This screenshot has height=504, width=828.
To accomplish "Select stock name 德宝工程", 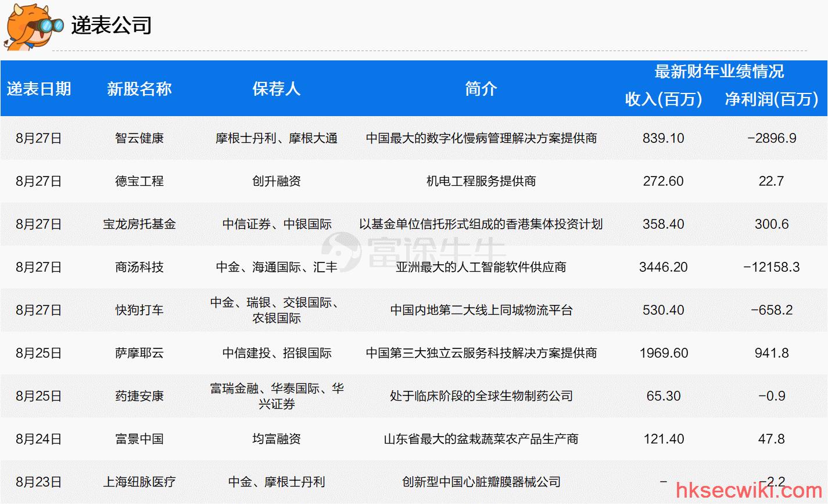I will click(x=139, y=181).
